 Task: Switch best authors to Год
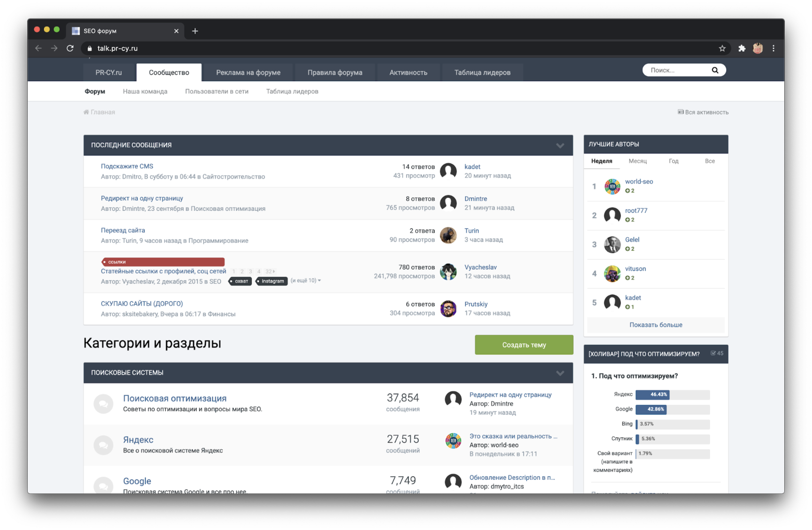(x=673, y=161)
